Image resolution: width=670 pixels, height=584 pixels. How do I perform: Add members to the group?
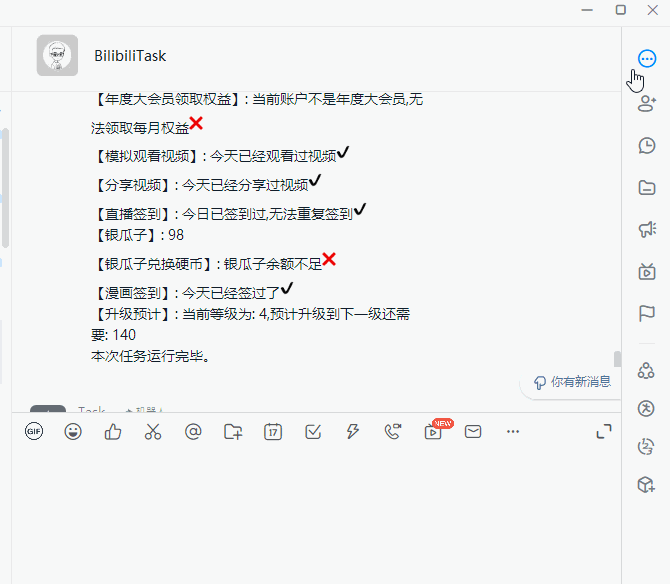(646, 103)
